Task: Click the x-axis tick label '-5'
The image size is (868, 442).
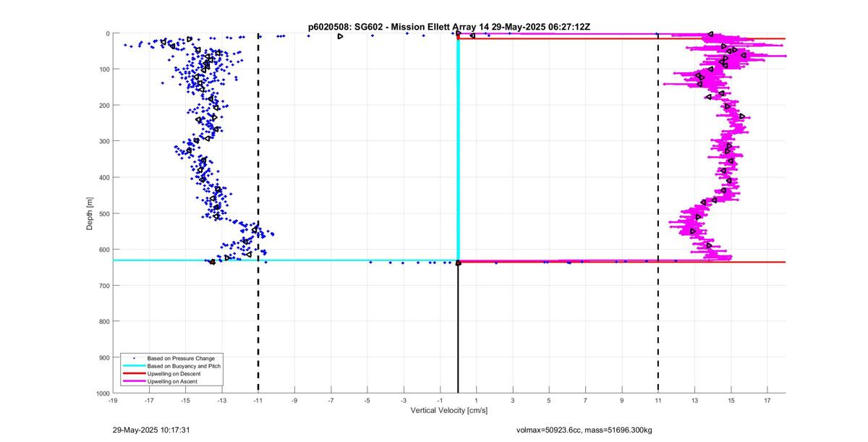Action: point(367,400)
